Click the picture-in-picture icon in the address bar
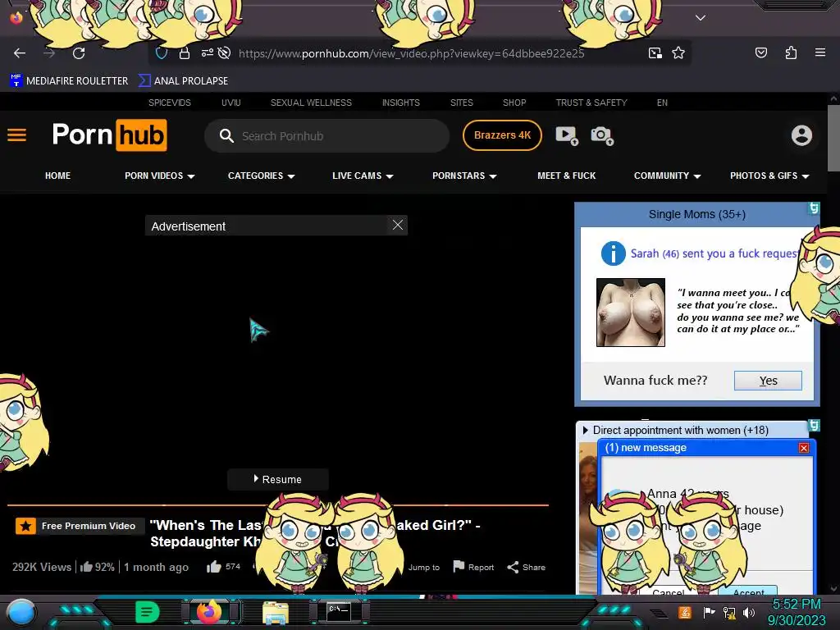The image size is (840, 630). click(x=655, y=52)
